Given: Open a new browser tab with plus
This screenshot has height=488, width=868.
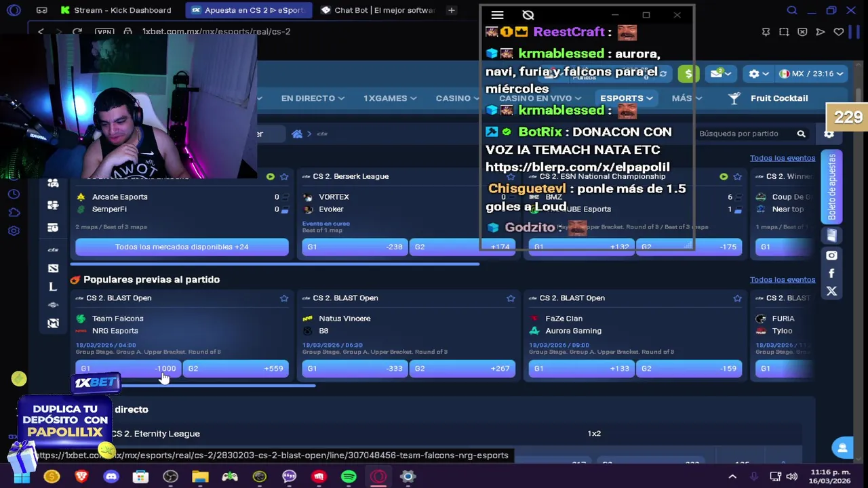Looking at the screenshot, I should coord(452,10).
